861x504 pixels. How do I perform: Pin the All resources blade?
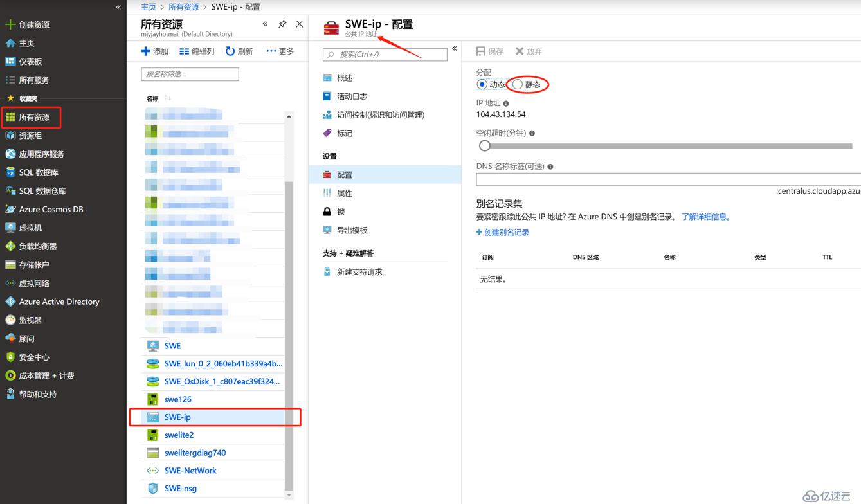coord(282,24)
